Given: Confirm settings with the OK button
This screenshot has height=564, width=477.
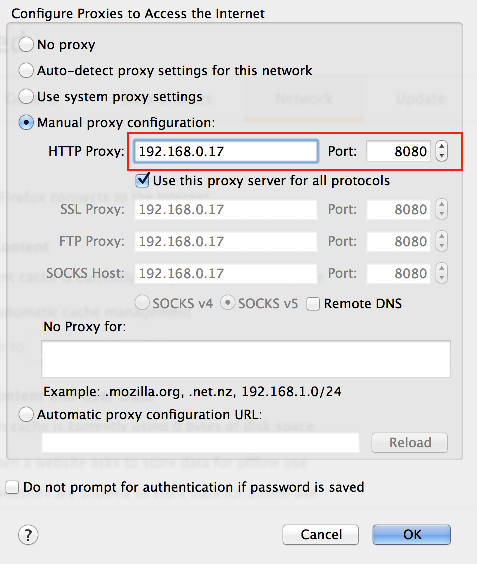Looking at the screenshot, I should pyautogui.click(x=412, y=535).
